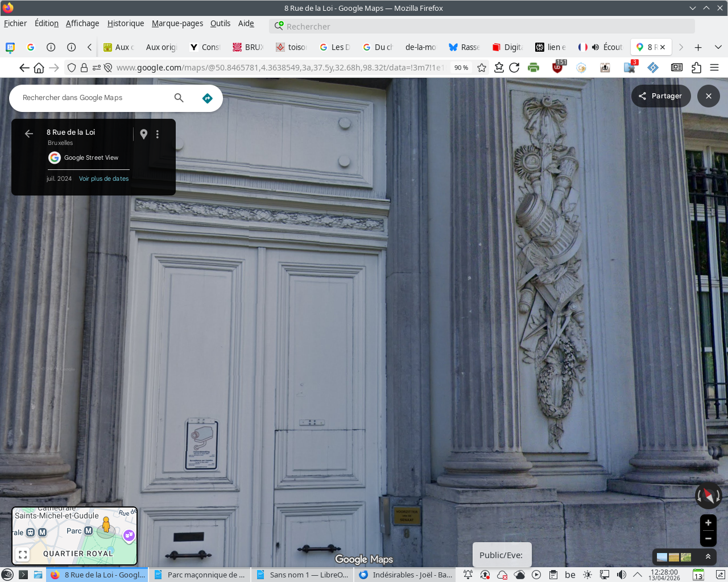Click the Firefox reload page button
728x582 pixels.
pos(514,68)
